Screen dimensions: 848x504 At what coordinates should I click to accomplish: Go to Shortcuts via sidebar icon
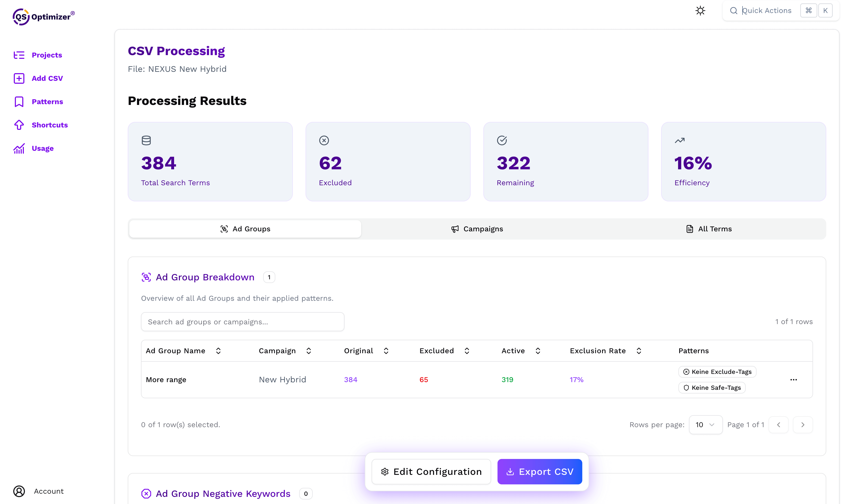[x=50, y=125]
